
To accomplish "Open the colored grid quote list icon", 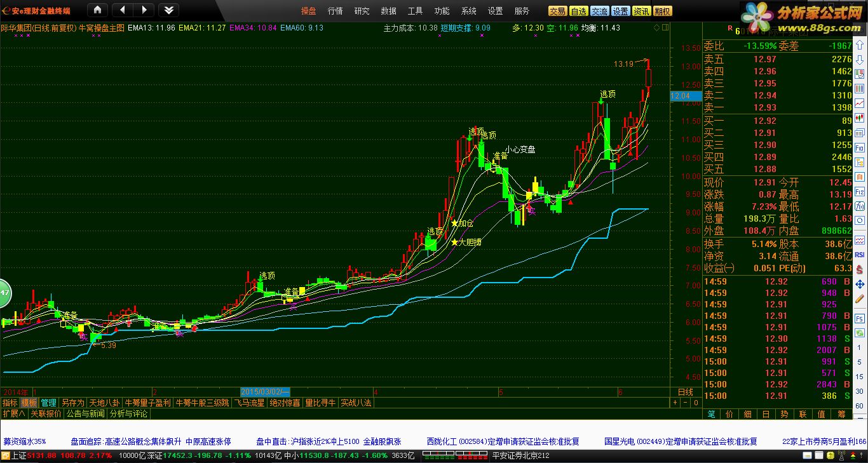I will pos(860,89).
